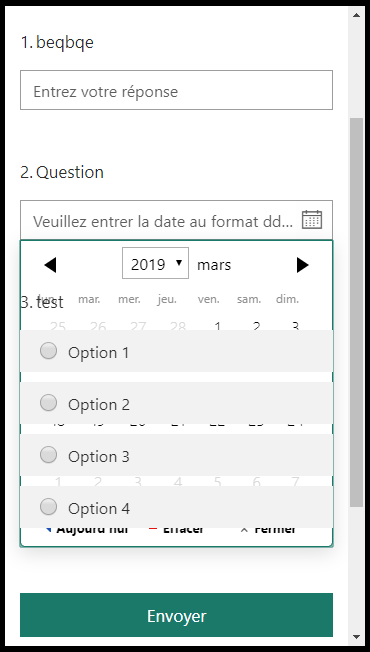Viewport: 370px width, 652px height.
Task: Click the Effacer calendar button
Action: coord(176,530)
